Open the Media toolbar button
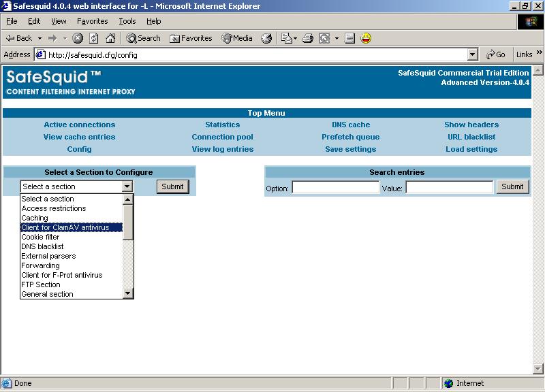The image size is (545, 392). pos(237,38)
